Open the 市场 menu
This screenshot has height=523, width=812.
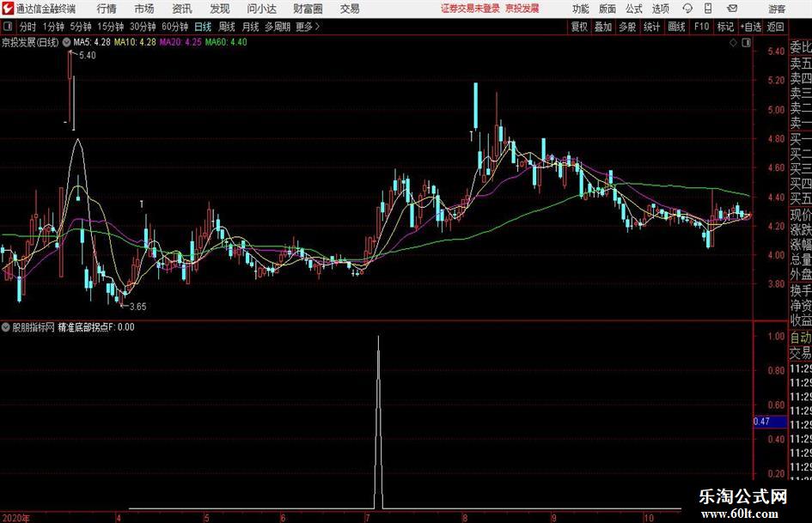pyautogui.click(x=144, y=9)
